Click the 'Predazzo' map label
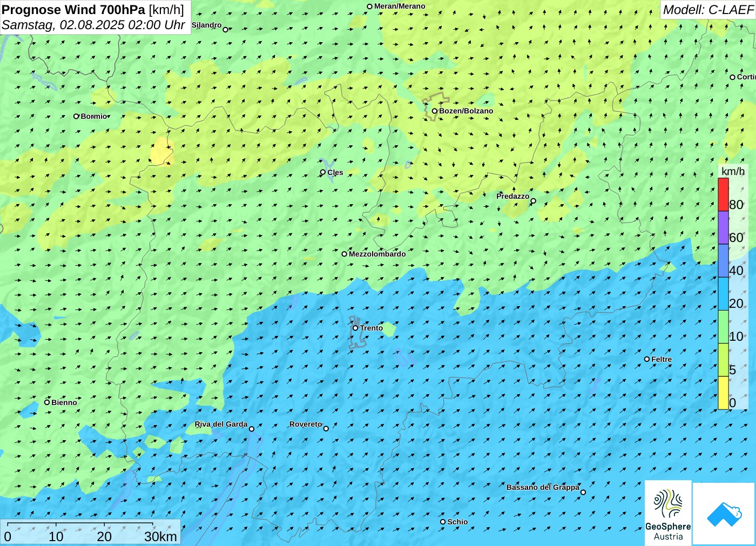Image resolution: width=756 pixels, height=546 pixels. [x=513, y=196]
